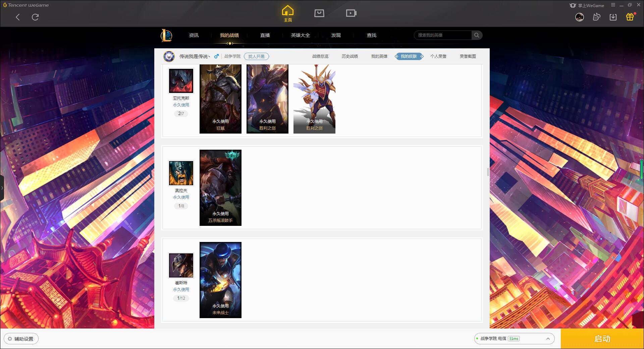The image size is (644, 349).
Task: Open the video/live icon in top bar
Action: [351, 13]
